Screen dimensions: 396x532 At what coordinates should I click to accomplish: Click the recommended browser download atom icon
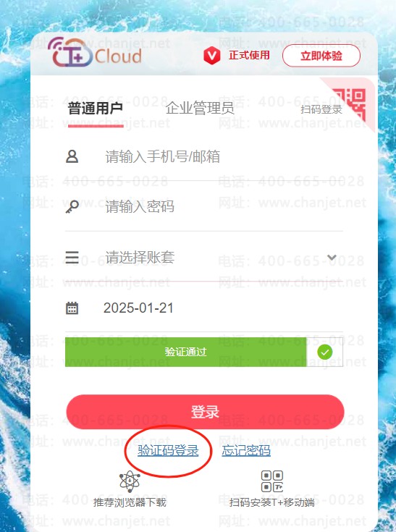pyautogui.click(x=130, y=481)
